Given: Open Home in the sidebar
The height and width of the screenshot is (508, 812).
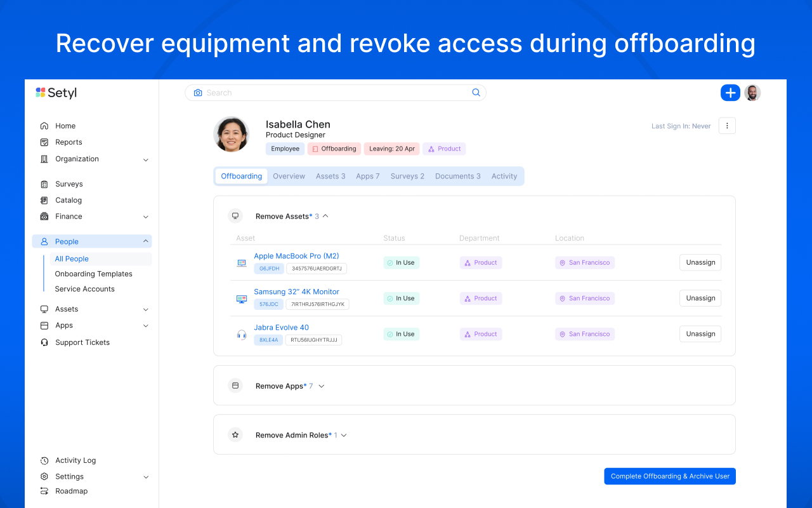Looking at the screenshot, I should pyautogui.click(x=65, y=126).
